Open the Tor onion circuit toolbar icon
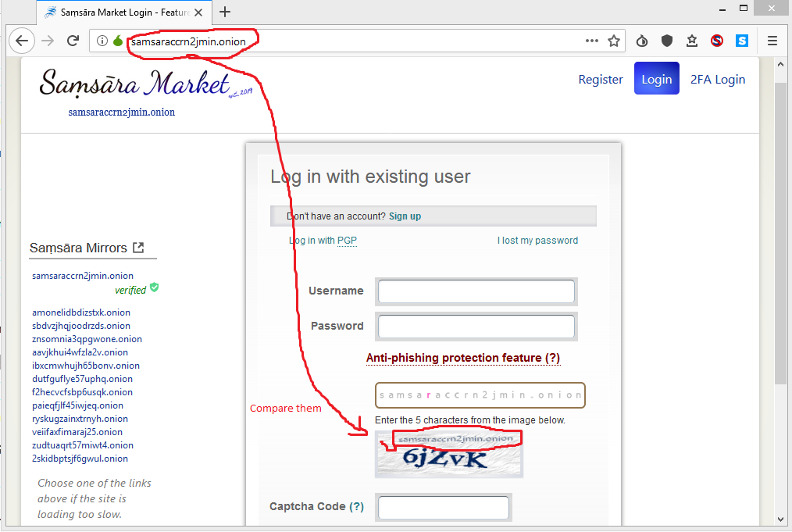 (x=642, y=41)
